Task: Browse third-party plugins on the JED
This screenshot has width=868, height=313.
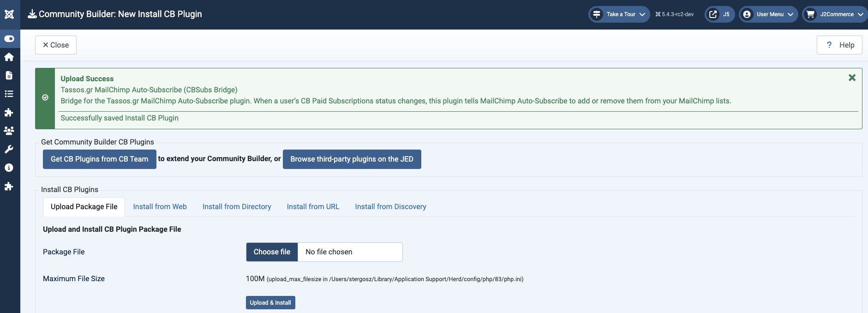Action: (352, 159)
